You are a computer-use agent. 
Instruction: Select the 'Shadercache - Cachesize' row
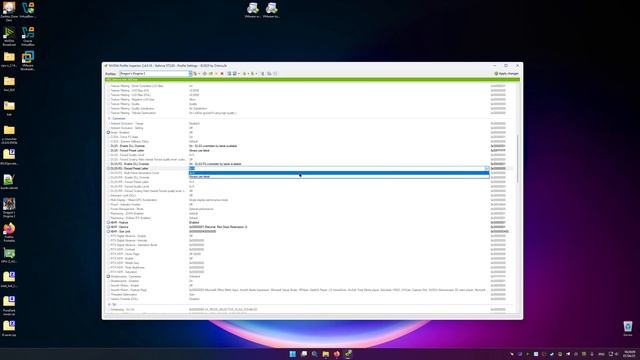pyautogui.click(x=310, y=276)
